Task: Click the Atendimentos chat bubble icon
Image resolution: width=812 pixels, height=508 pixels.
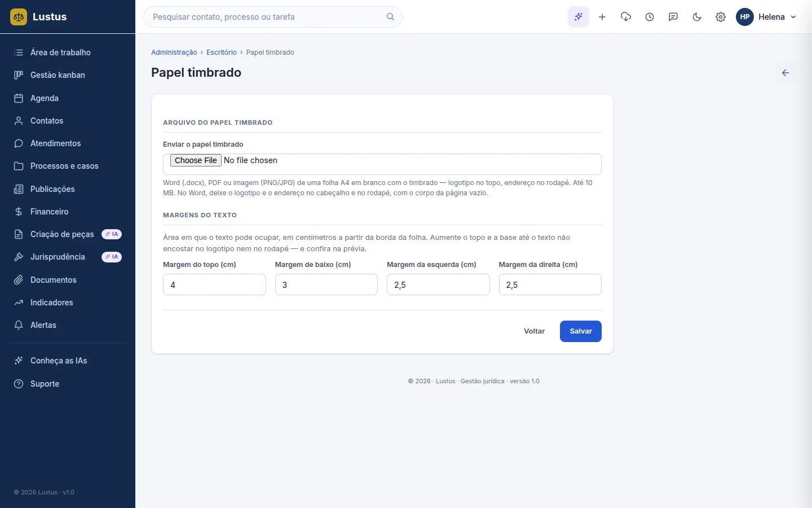Action: (19, 143)
